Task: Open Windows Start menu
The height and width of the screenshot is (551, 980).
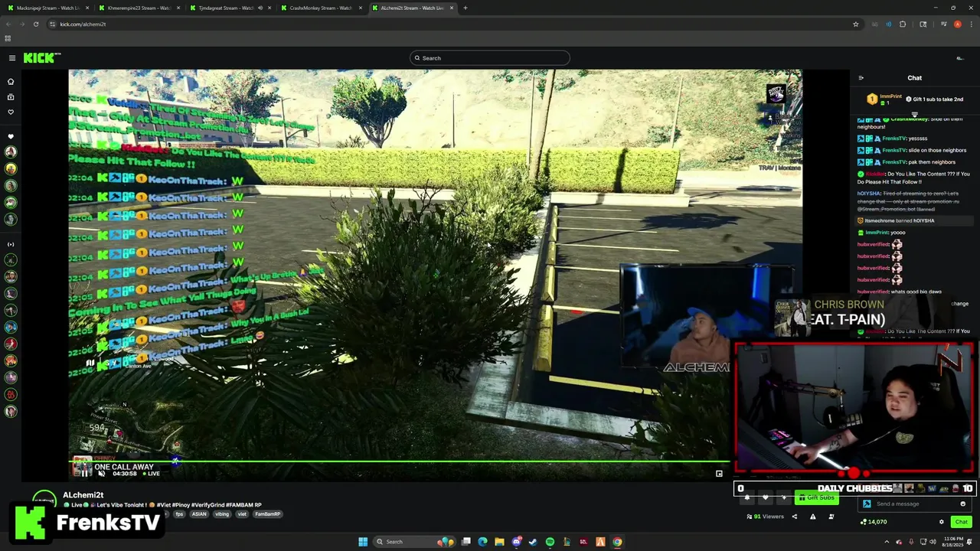Action: (x=363, y=542)
